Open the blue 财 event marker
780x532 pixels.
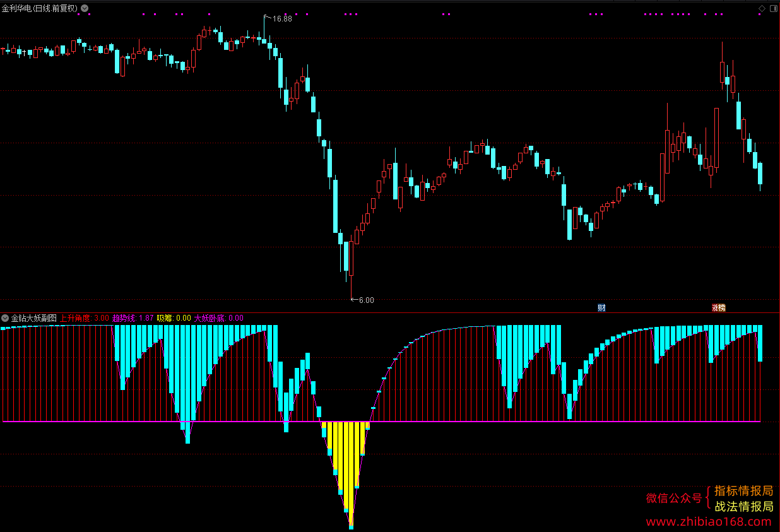tap(601, 308)
